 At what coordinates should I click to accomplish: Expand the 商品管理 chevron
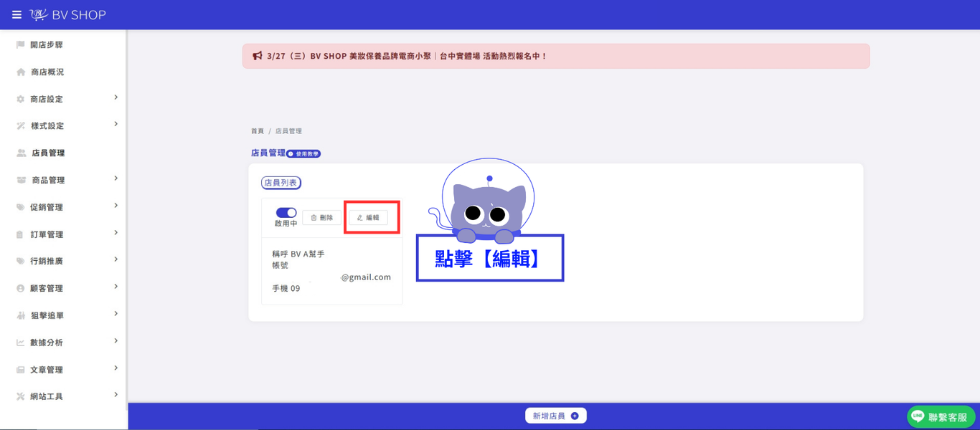(116, 178)
